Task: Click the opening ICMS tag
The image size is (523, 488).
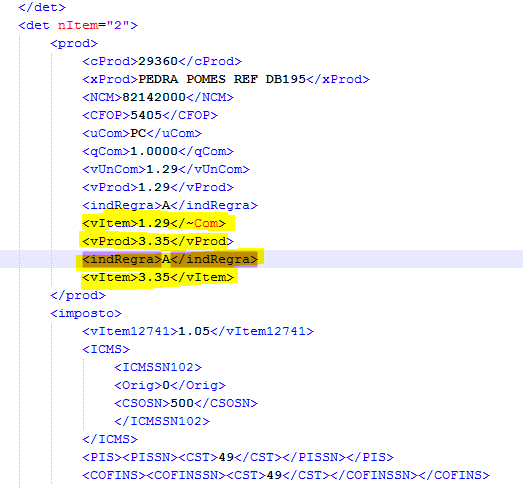Action: (106, 349)
